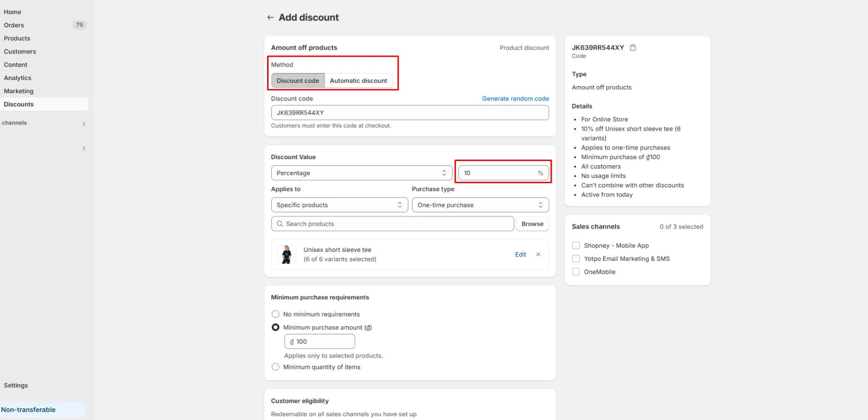Click the 'Customer eligibility' section heading
The width and height of the screenshot is (868, 420).
[300, 401]
